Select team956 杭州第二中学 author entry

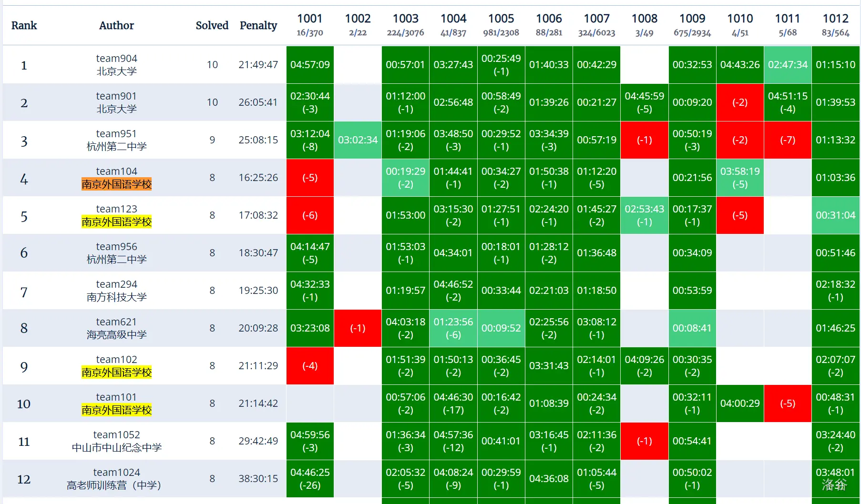[116, 253]
